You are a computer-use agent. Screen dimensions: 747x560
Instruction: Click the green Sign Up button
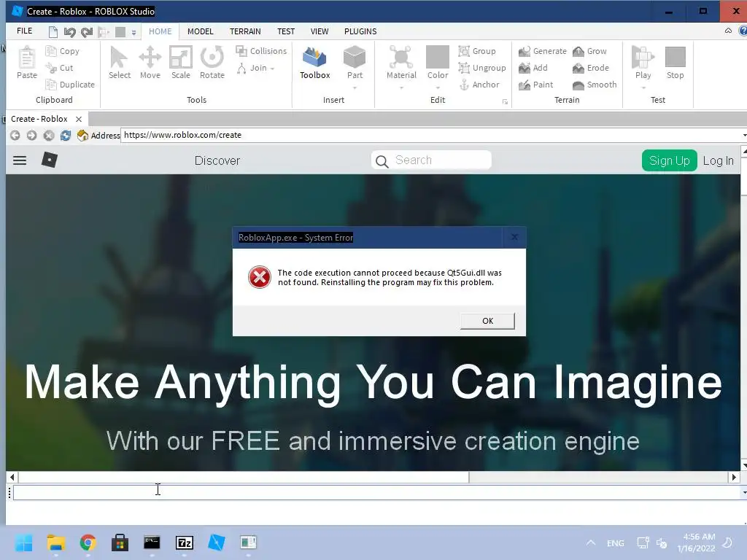(x=670, y=160)
